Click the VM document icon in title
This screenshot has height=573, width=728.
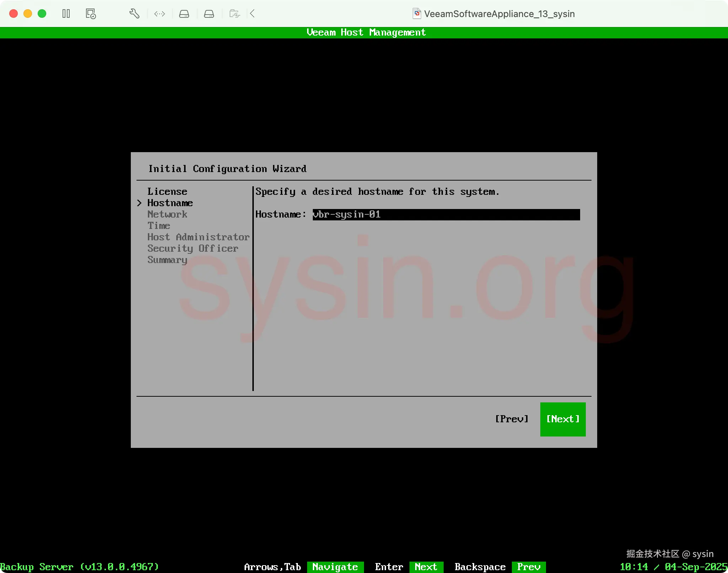click(417, 14)
